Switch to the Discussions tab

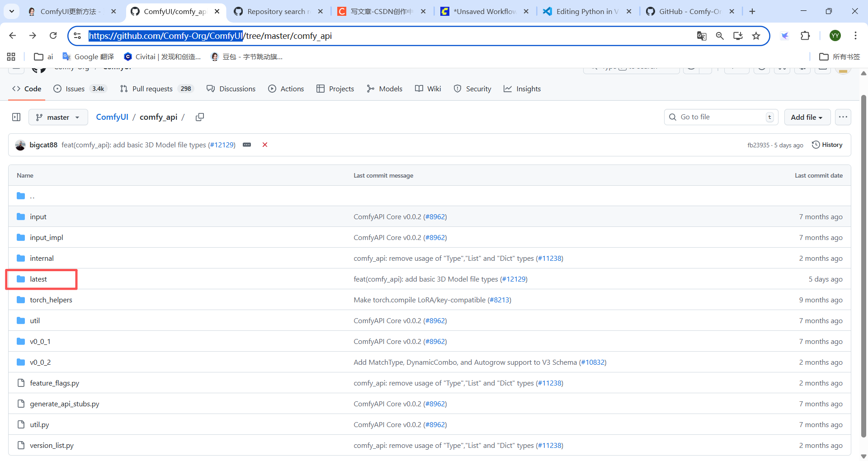231,89
